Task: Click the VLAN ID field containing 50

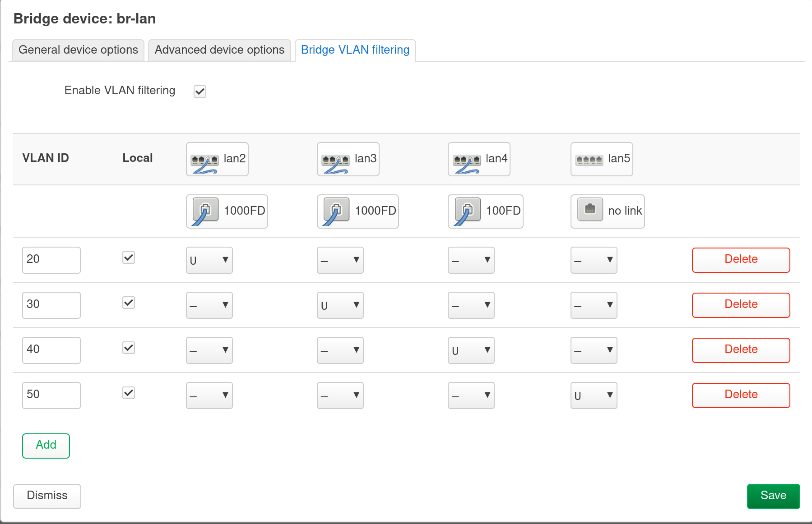Action: (51, 395)
